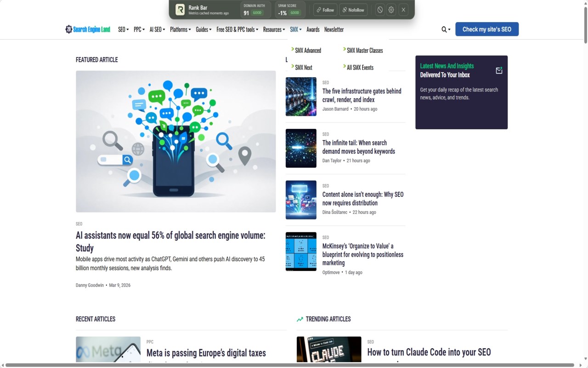The width and height of the screenshot is (588, 368).
Task: Click '20 hours ago' timestamp
Action: (x=366, y=109)
